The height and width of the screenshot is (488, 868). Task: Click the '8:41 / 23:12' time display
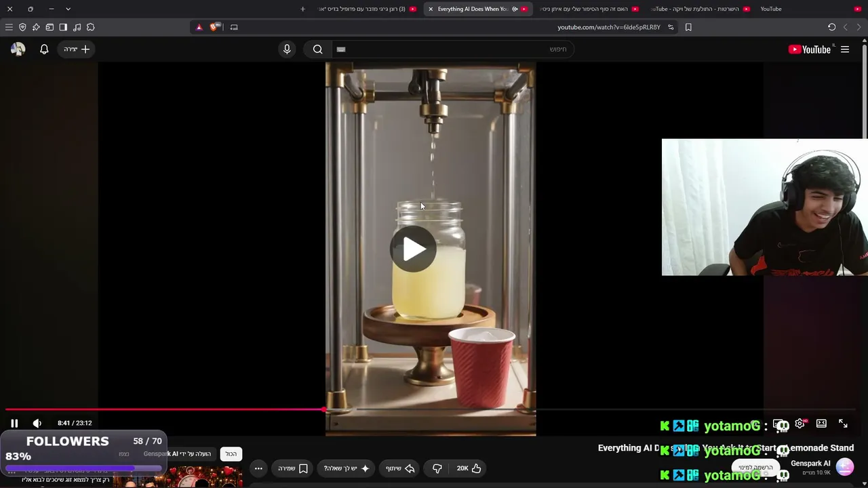pyautogui.click(x=75, y=423)
